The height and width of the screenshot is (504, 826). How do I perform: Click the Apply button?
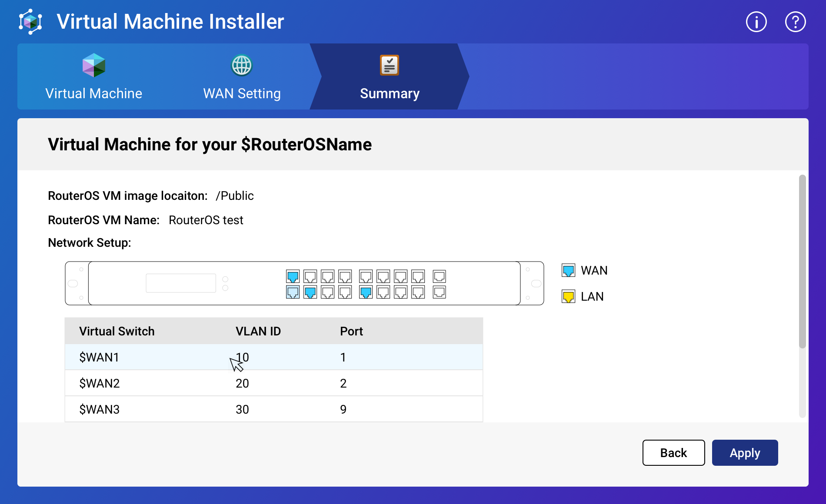click(745, 453)
